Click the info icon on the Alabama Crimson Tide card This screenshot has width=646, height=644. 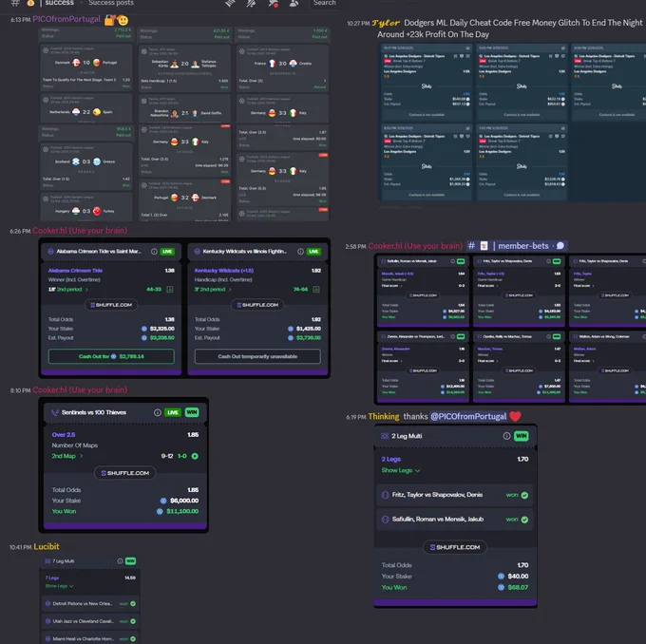[154, 252]
